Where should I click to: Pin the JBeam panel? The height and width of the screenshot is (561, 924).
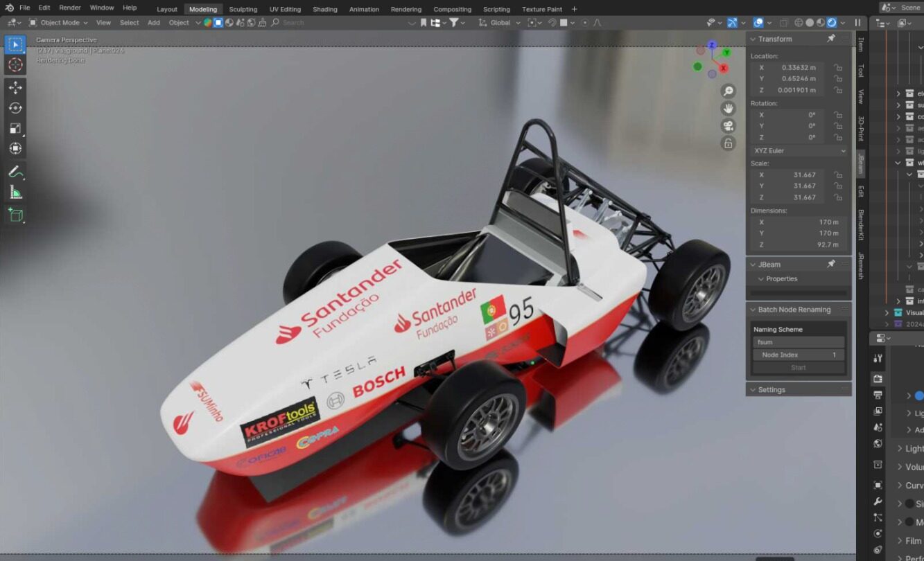tap(831, 265)
